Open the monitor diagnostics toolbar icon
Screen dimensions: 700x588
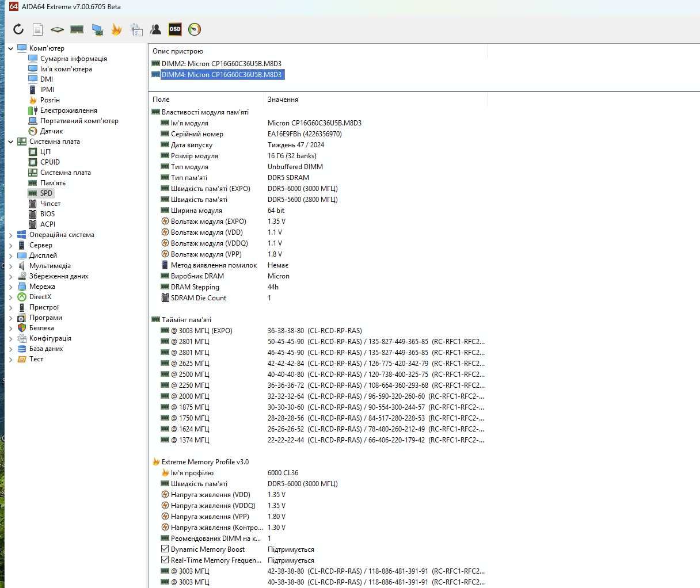point(97,29)
